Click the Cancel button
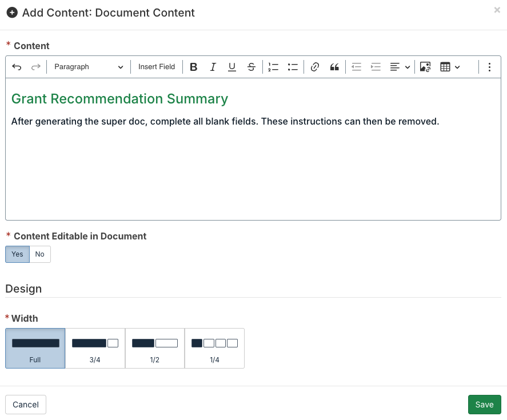Image resolution: width=507 pixels, height=420 pixels. pyautogui.click(x=26, y=405)
